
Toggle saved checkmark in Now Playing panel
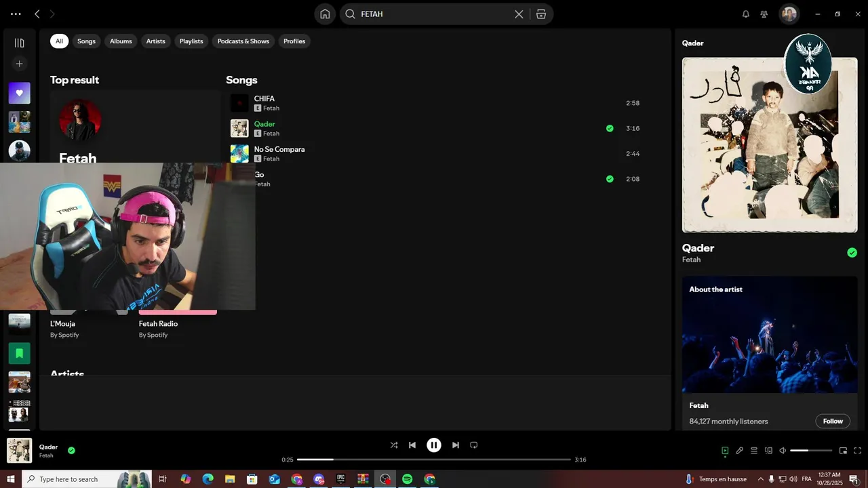point(852,253)
